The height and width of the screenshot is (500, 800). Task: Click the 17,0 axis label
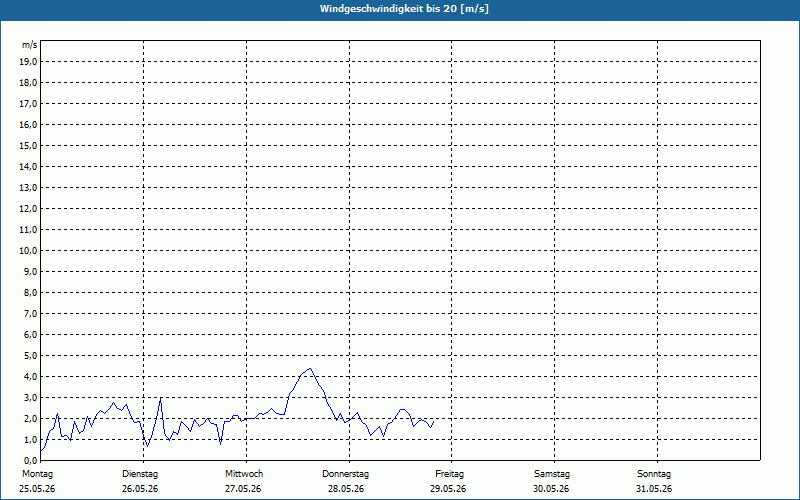click(28, 104)
